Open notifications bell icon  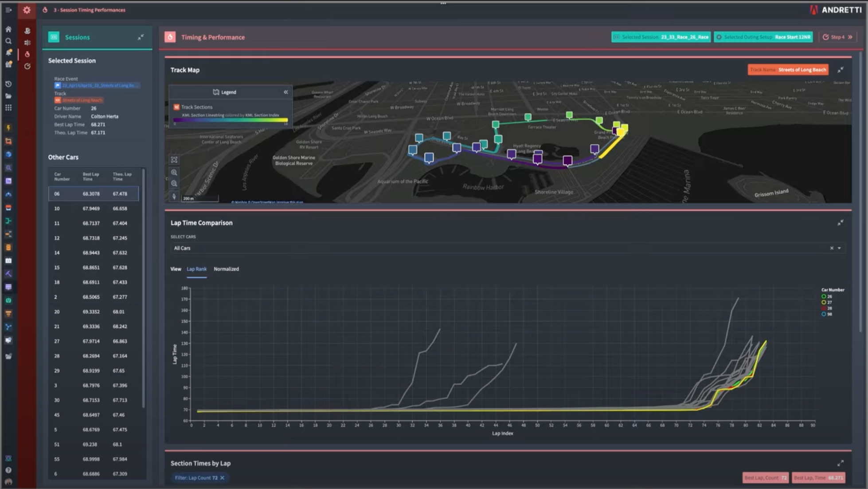point(8,53)
